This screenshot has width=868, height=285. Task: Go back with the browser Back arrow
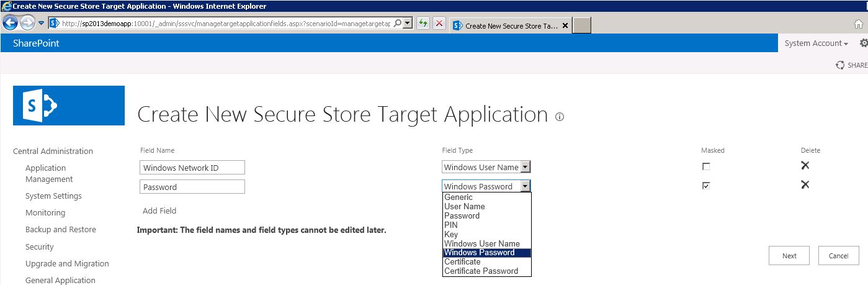(x=11, y=23)
